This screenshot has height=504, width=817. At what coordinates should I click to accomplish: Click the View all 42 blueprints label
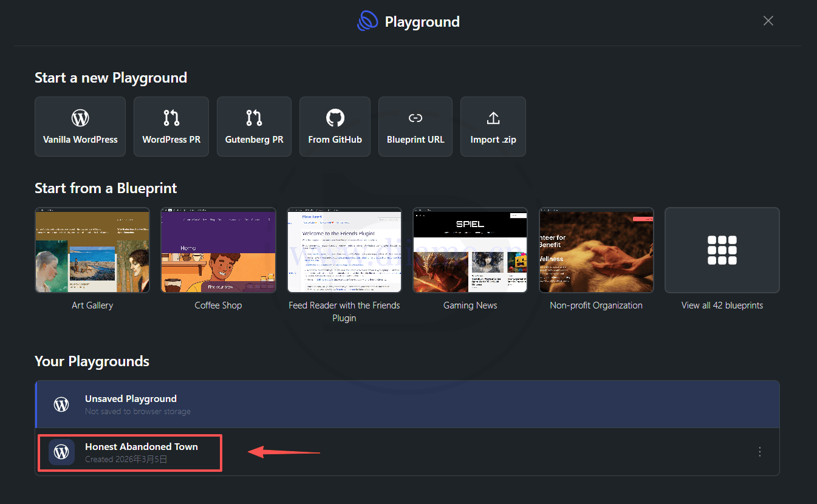click(722, 305)
